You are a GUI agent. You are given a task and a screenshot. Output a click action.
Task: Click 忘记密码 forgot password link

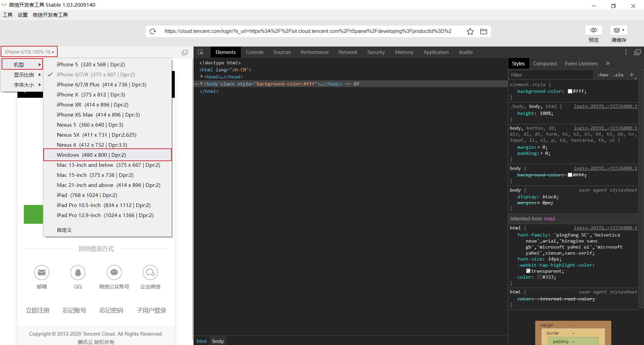[x=111, y=310]
